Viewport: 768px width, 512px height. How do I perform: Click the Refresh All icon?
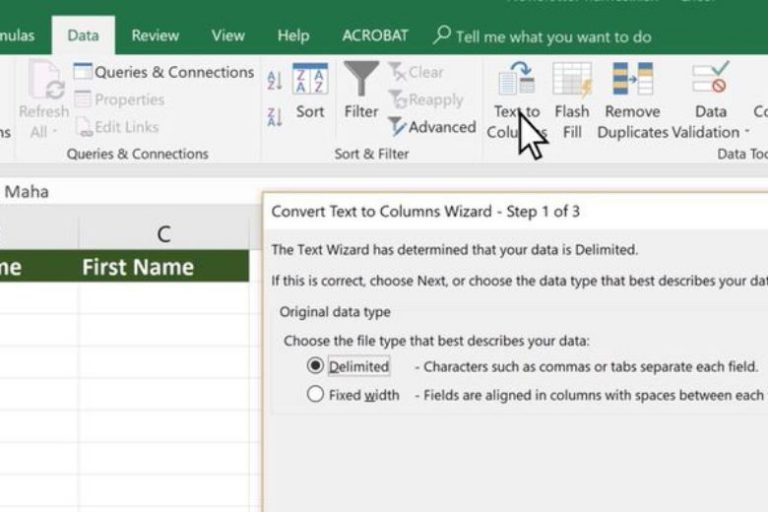45,81
